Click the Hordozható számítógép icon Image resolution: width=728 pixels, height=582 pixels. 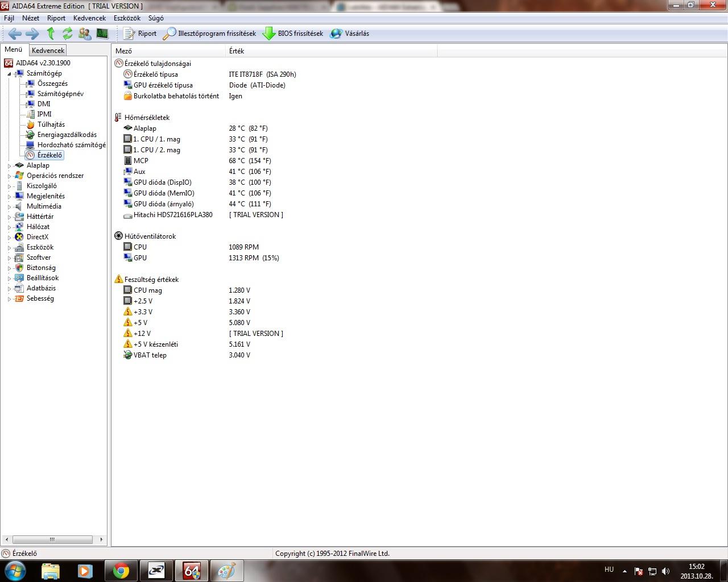[x=30, y=145]
